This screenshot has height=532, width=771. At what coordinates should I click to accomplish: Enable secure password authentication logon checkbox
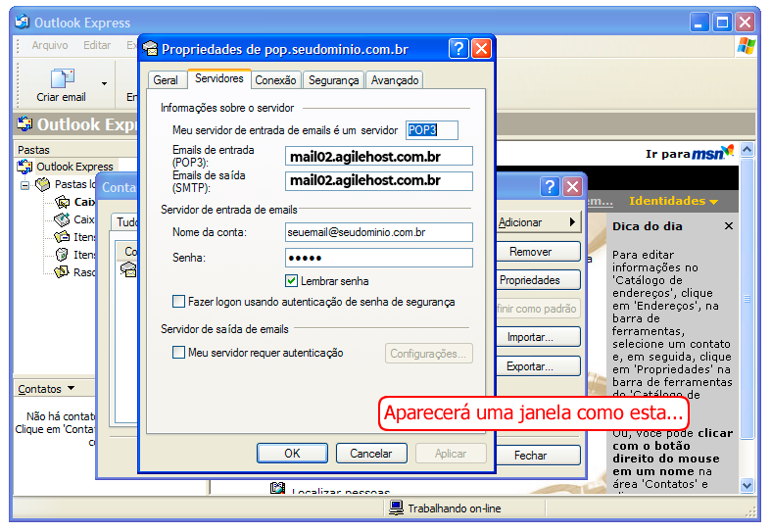pyautogui.click(x=178, y=302)
